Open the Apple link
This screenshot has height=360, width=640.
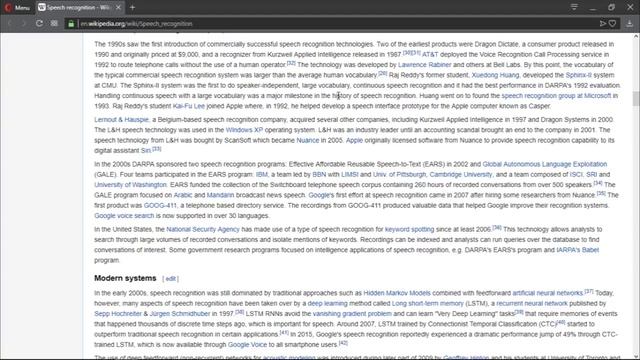(354, 140)
